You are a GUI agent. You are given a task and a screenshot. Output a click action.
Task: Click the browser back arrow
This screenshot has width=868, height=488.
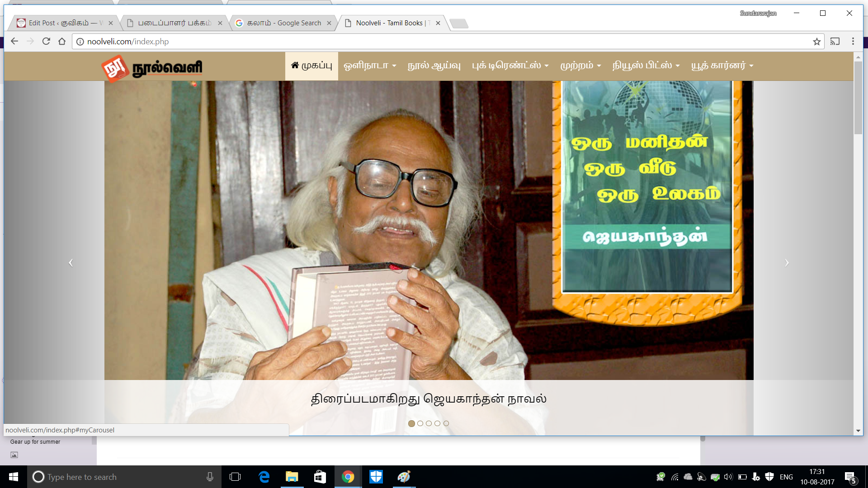pos(14,41)
